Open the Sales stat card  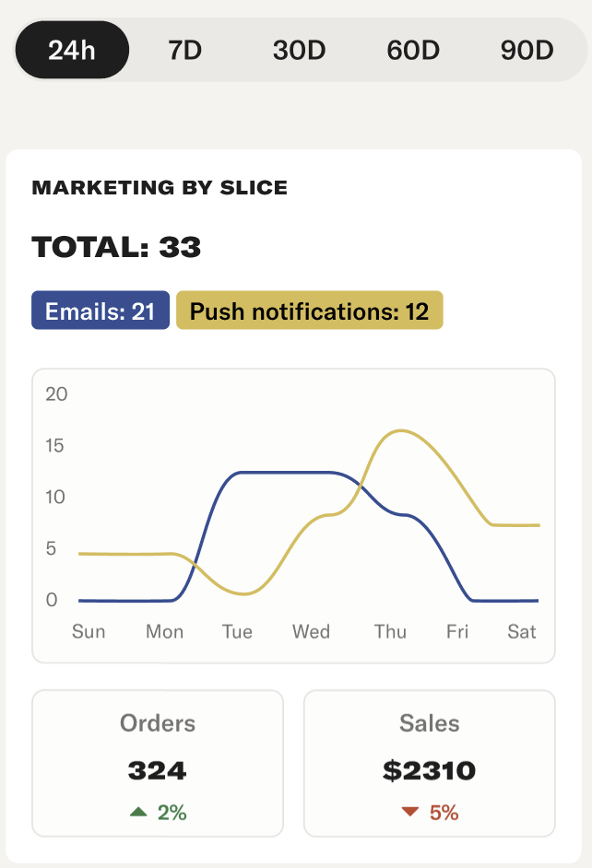tap(430, 763)
